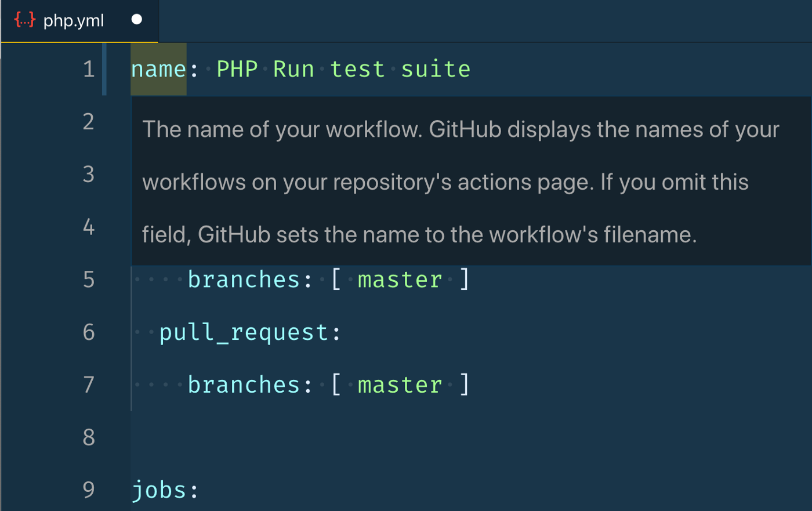The width and height of the screenshot is (812, 511).
Task: Click the 'pull_request' key
Action: 244,333
